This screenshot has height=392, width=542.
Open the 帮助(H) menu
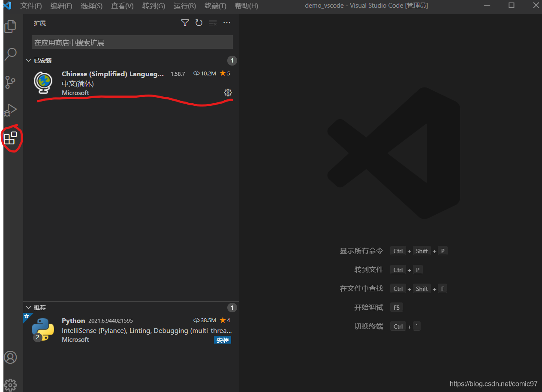tap(247, 6)
